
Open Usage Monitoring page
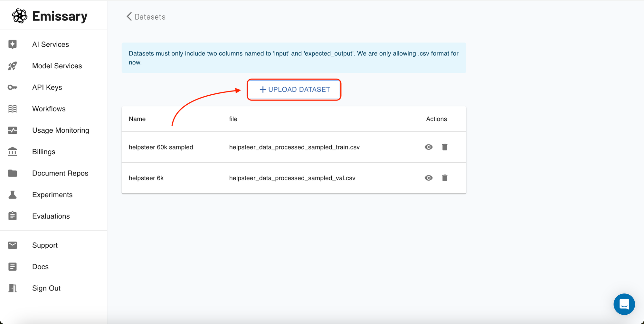coord(53,130)
